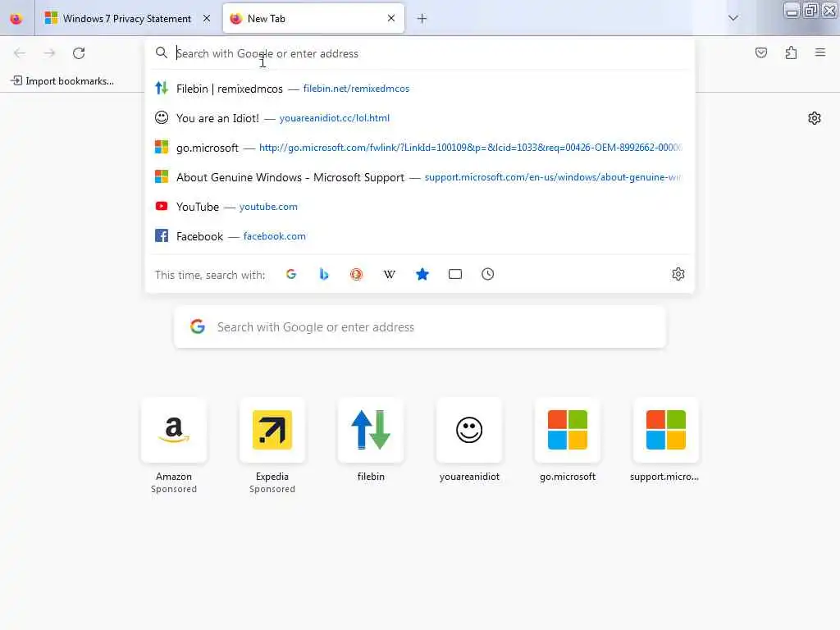This screenshot has width=840, height=630.
Task: Click the Google logo in page search box
Action: [x=198, y=326]
